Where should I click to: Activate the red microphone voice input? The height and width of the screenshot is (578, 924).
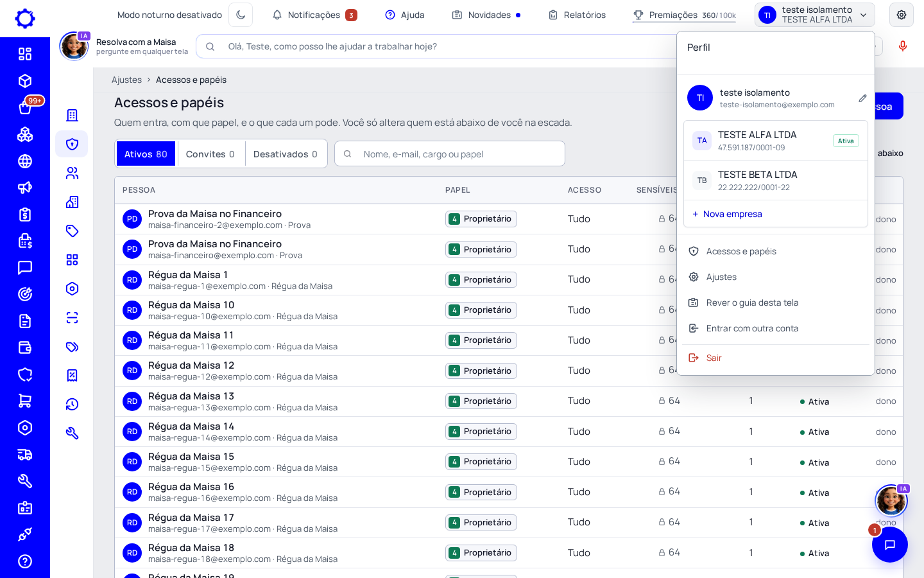pos(903,46)
